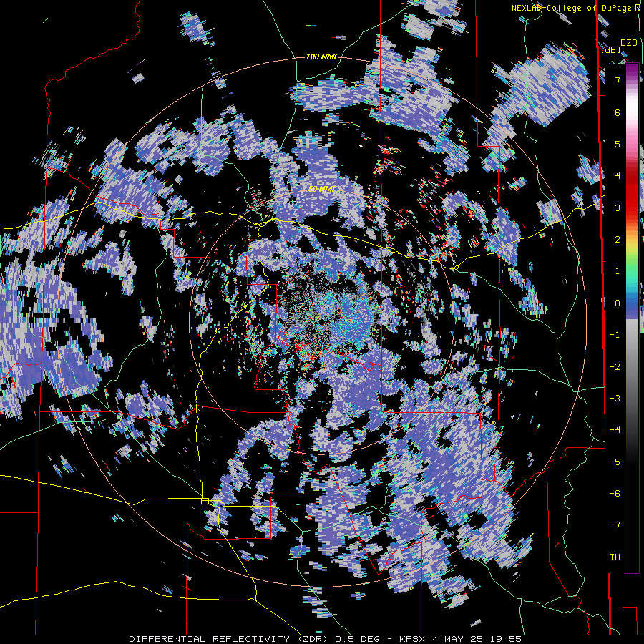The image size is (644, 644).
Task: Click the 6 value on the color scale
Action: point(618,112)
